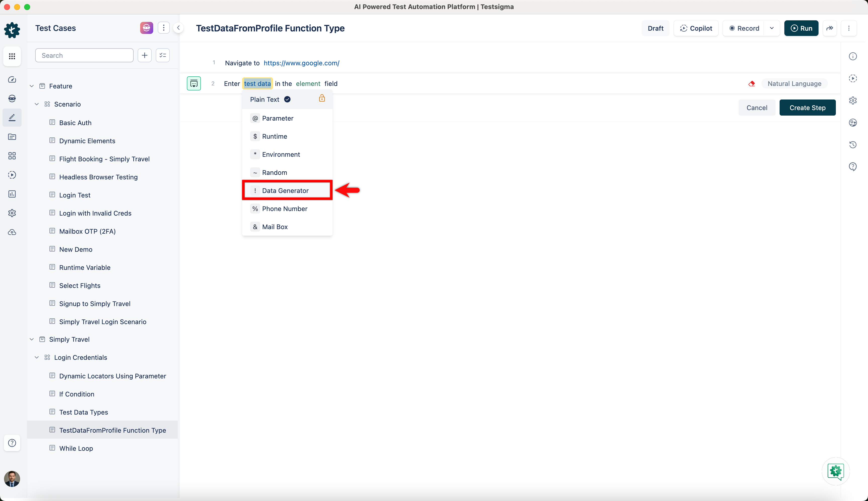The height and width of the screenshot is (501, 868).
Task: Open the face-circle icon in right panel
Action: point(853,123)
